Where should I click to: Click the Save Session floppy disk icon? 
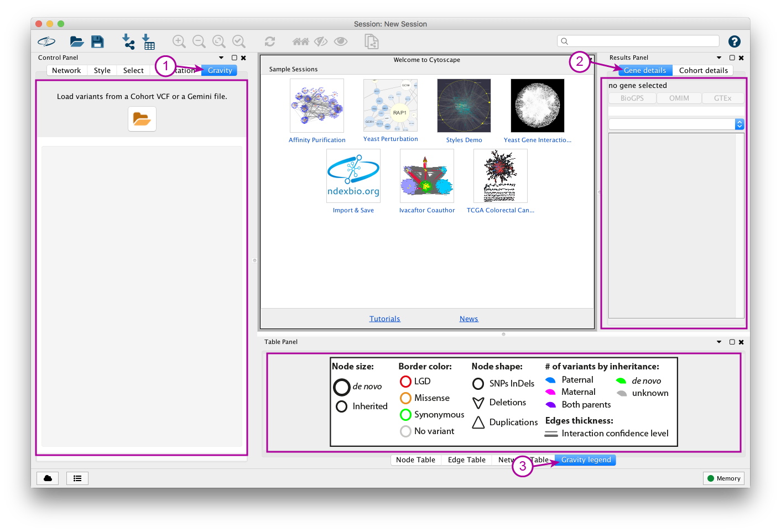pos(97,41)
